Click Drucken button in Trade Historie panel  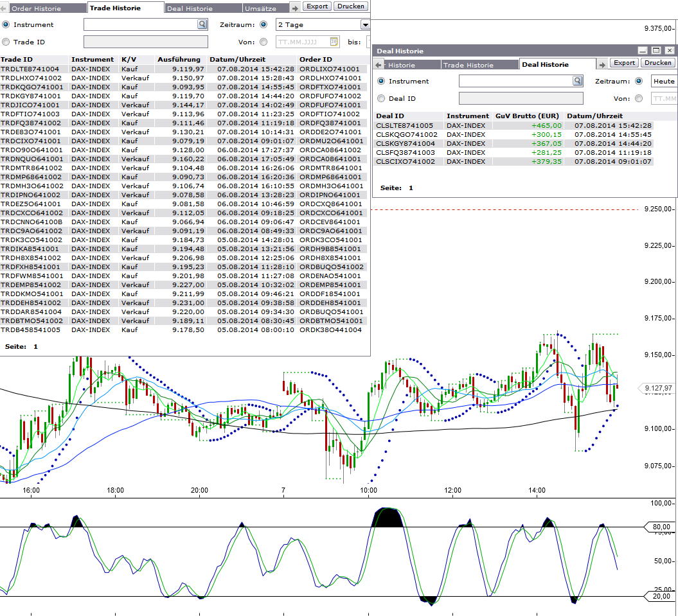pyautogui.click(x=351, y=6)
